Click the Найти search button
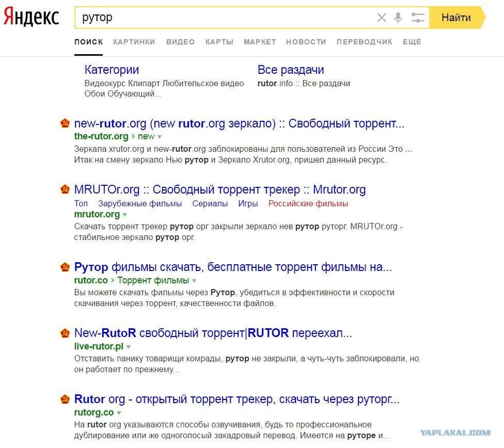This screenshot has height=448, width=504. coord(456,18)
